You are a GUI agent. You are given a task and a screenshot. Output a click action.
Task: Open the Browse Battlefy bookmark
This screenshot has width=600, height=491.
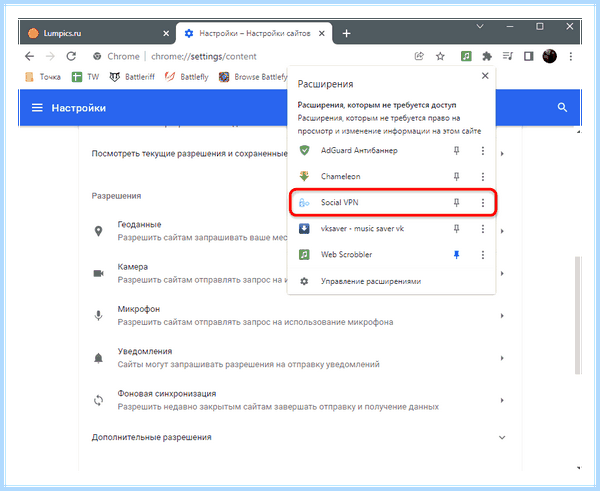coord(253,77)
